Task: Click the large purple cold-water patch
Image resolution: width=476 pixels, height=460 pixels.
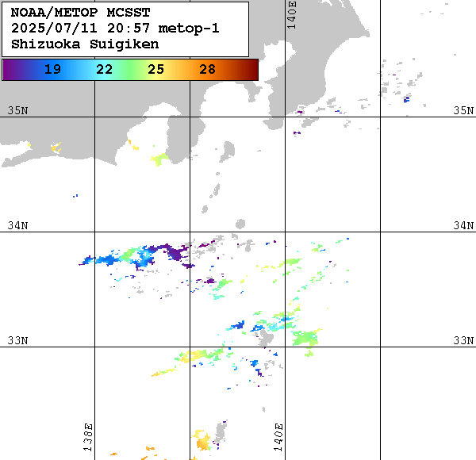Action: 175,252
